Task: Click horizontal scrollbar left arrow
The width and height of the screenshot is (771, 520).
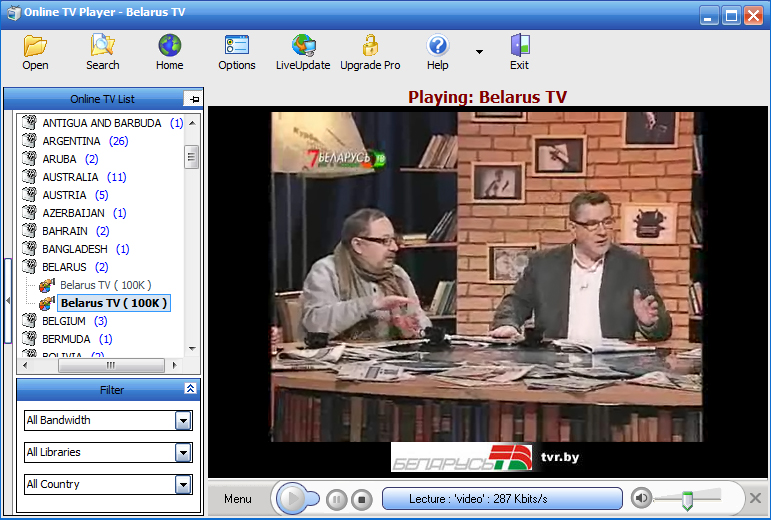Action: 25,365
